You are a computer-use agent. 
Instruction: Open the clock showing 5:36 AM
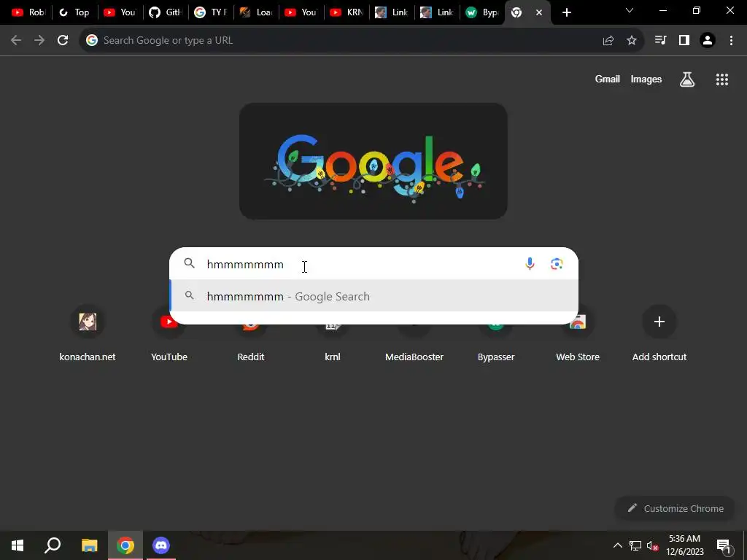coord(684,545)
